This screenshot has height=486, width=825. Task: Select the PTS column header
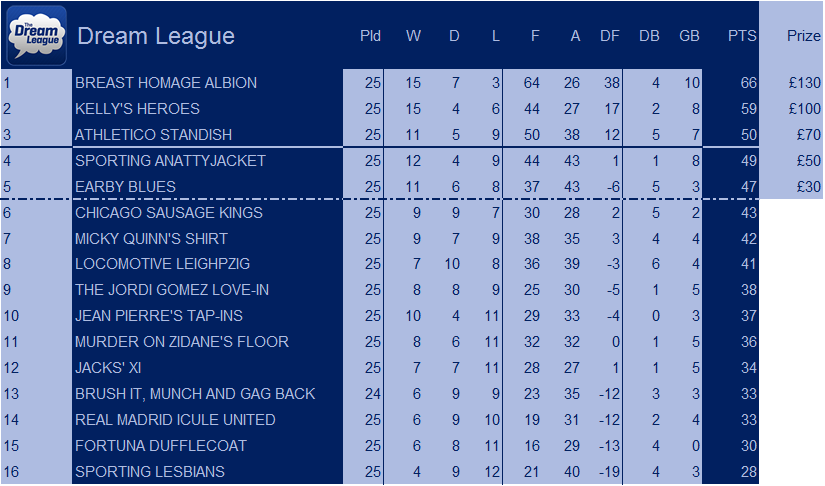click(x=742, y=36)
